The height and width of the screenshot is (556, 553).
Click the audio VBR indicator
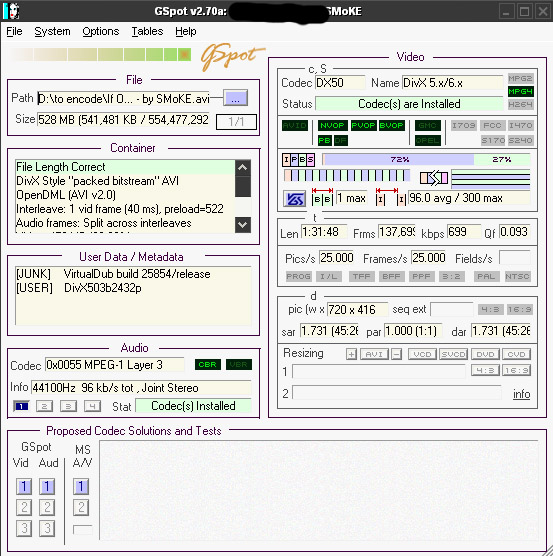pyautogui.click(x=239, y=365)
